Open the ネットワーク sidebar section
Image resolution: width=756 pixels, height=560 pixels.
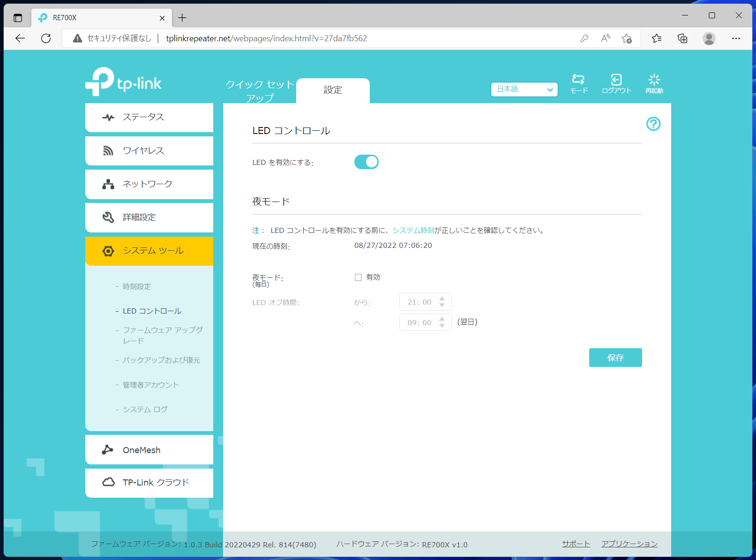click(x=149, y=184)
